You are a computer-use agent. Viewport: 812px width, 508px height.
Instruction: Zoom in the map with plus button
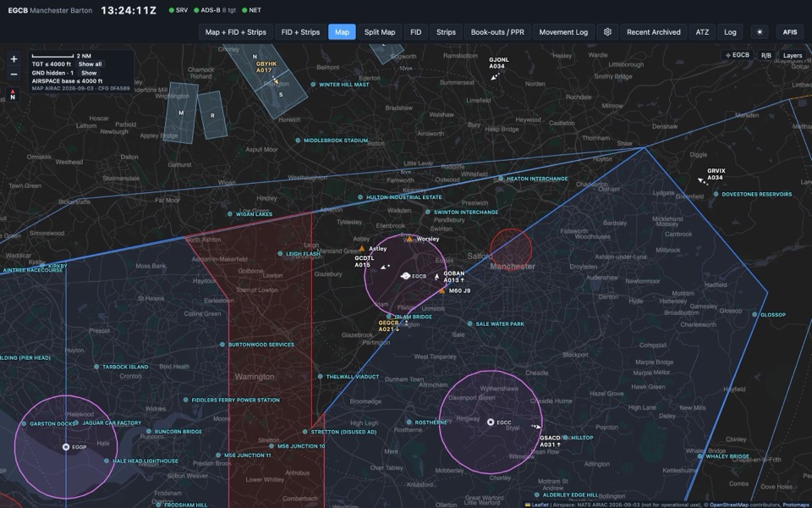pyautogui.click(x=14, y=59)
